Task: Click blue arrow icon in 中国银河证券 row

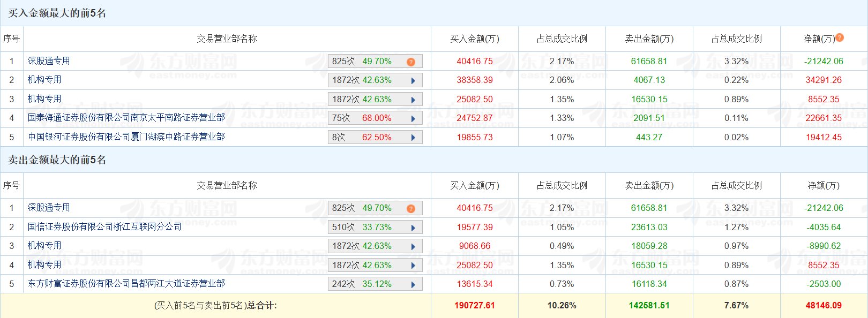Action: point(413,138)
